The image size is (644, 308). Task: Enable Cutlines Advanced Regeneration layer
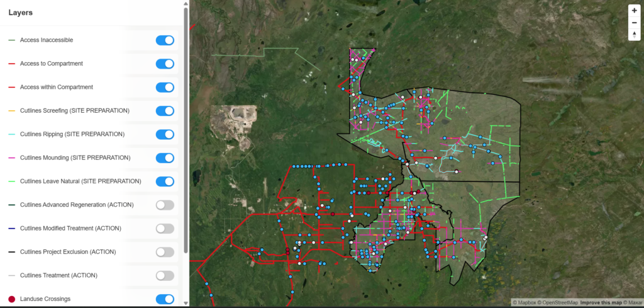165,205
